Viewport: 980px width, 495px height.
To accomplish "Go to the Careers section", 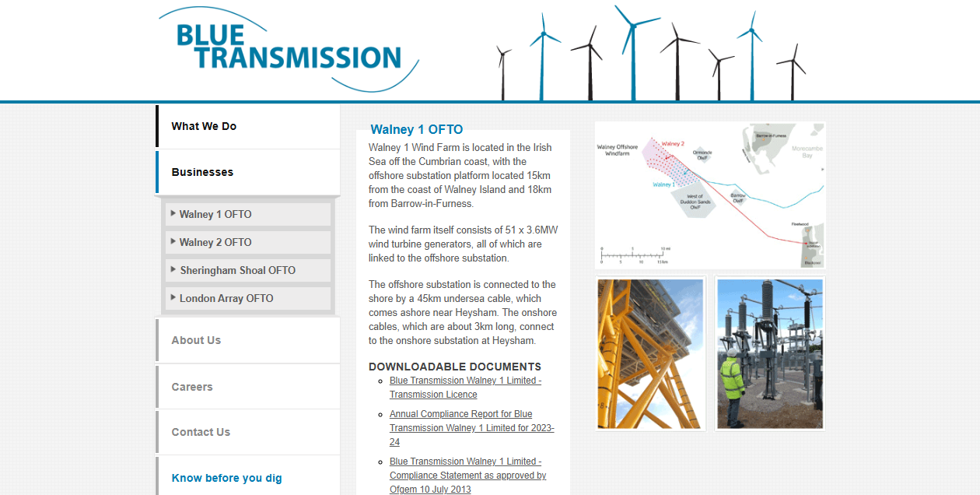I will (194, 386).
